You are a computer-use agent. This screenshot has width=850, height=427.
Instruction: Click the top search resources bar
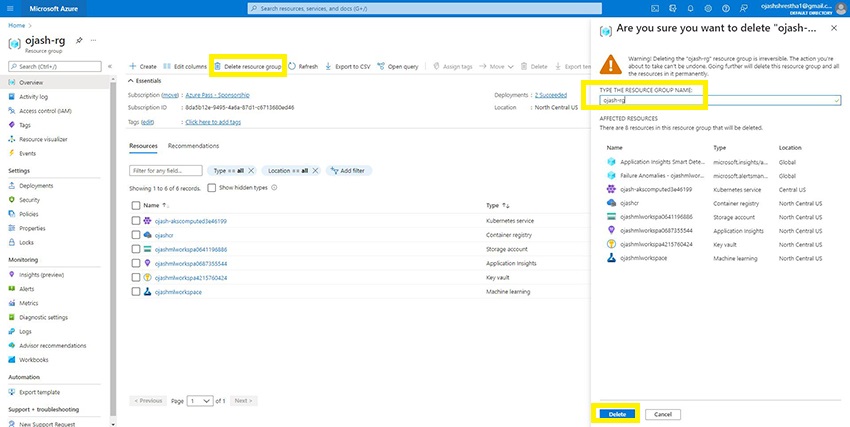point(424,9)
